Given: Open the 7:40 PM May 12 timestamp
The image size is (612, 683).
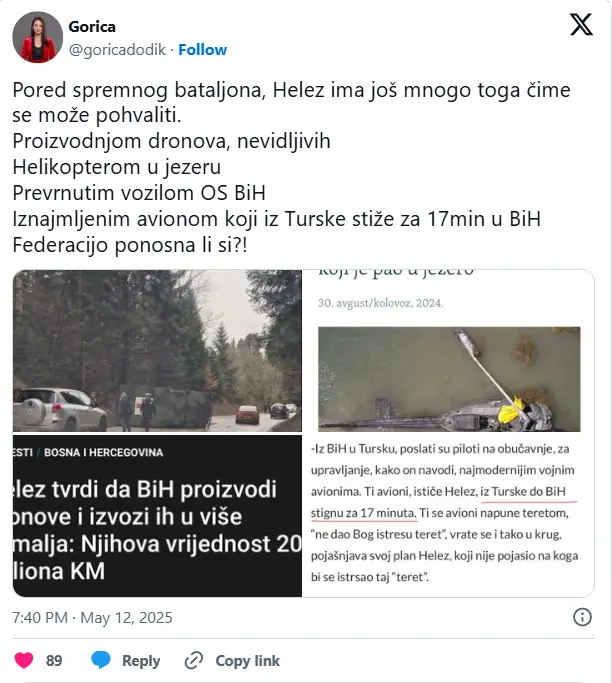Looking at the screenshot, I should pyautogui.click(x=92, y=618).
